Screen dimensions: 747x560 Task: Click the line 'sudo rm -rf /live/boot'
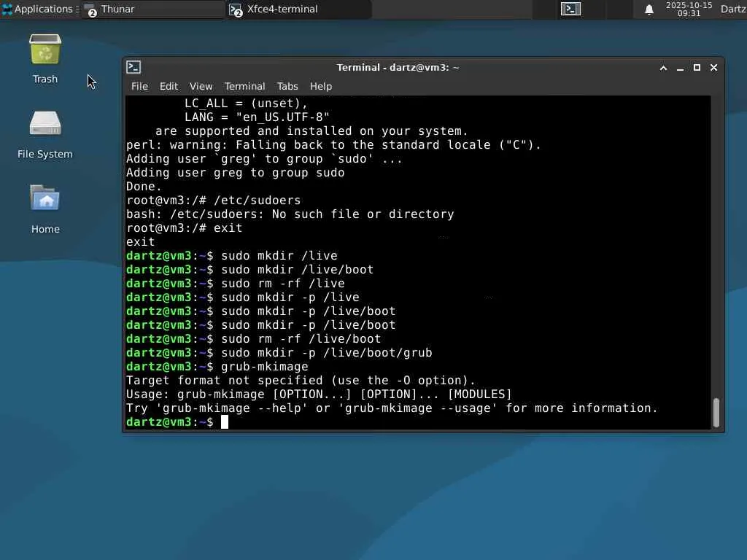(x=301, y=339)
